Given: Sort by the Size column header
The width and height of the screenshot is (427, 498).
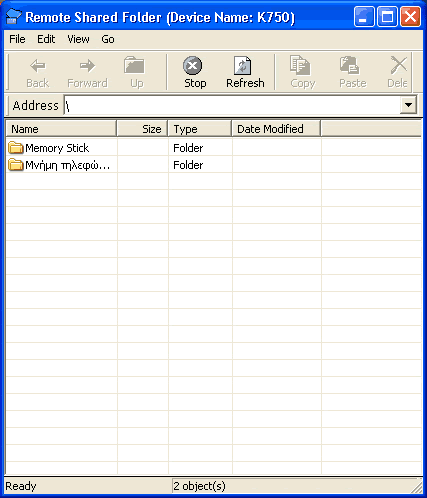Looking at the screenshot, I should 142,129.
